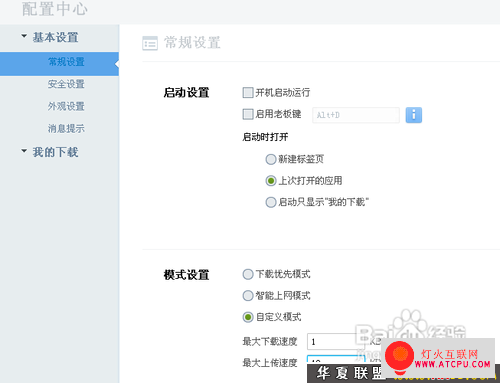Open 外观设置 in the sidebar
This screenshot has height=383, width=500.
66,106
